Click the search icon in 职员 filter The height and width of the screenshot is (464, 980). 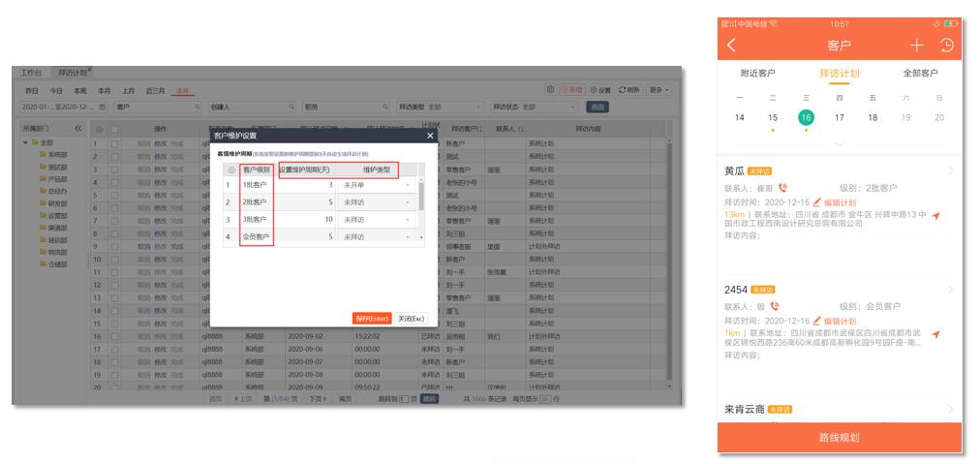coord(385,108)
